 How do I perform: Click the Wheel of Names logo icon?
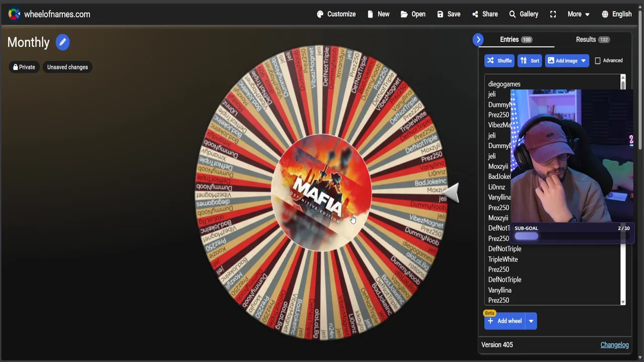(14, 14)
